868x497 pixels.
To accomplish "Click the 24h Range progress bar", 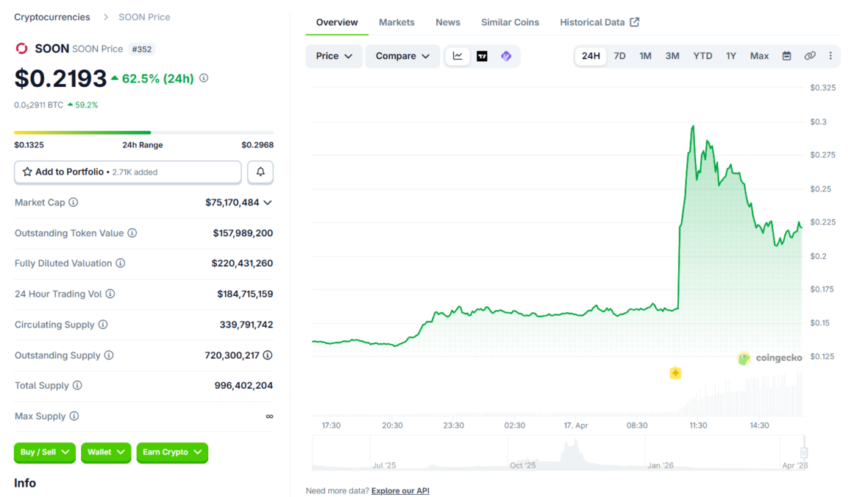I will 143,133.
